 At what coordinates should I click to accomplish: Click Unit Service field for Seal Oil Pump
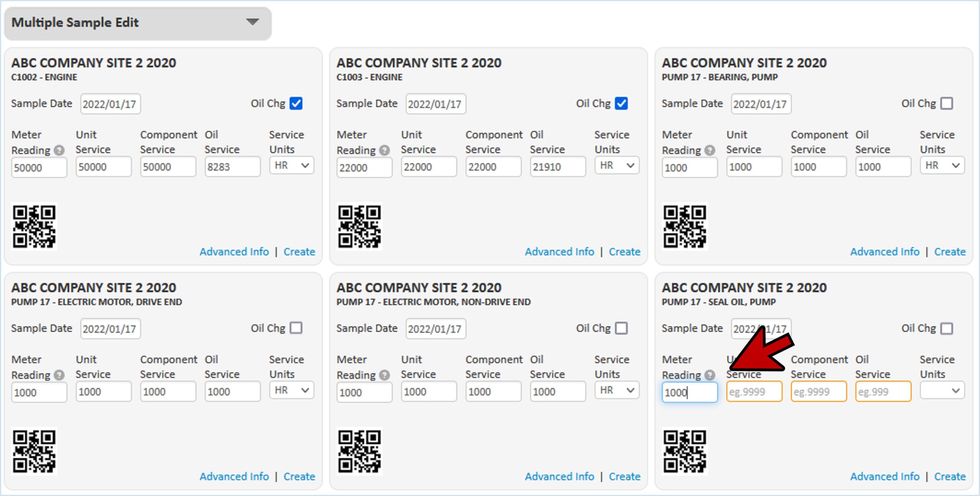pyautogui.click(x=754, y=392)
